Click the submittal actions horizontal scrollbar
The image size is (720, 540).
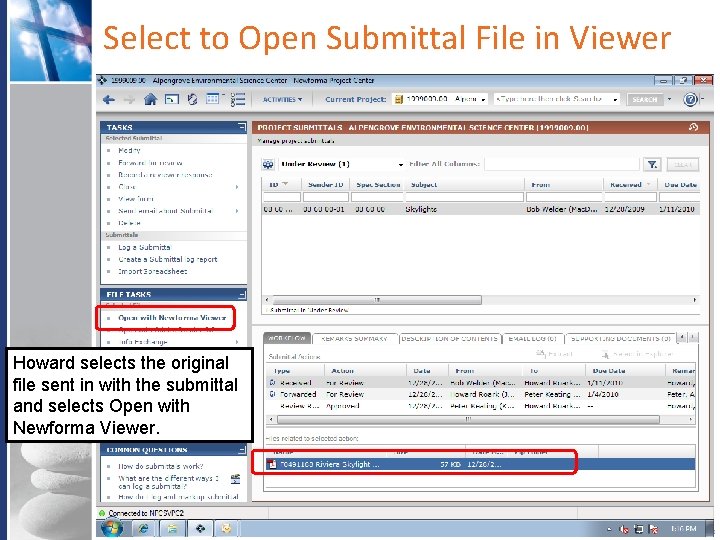point(468,419)
